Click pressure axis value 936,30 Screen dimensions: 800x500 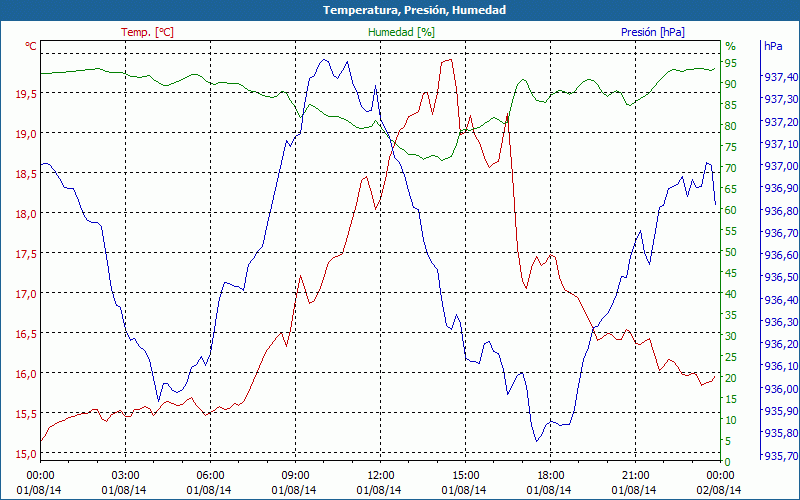click(x=781, y=322)
